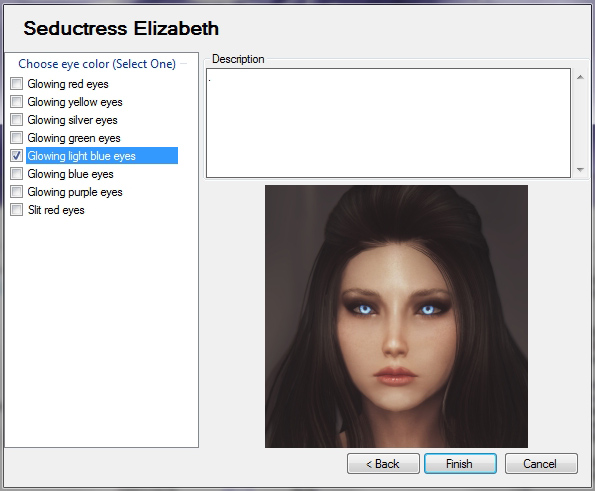Select the Glowing silver eyes label
The image size is (595, 491).
click(72, 120)
